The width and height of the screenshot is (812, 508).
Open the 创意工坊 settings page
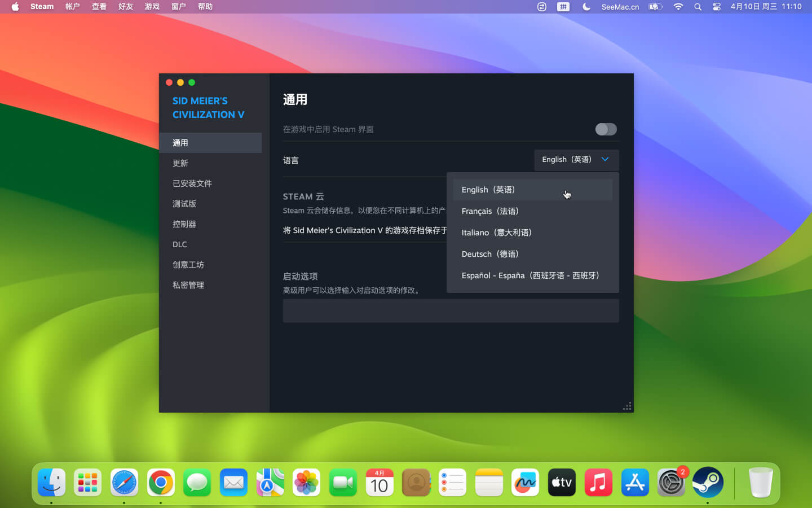pyautogui.click(x=188, y=265)
